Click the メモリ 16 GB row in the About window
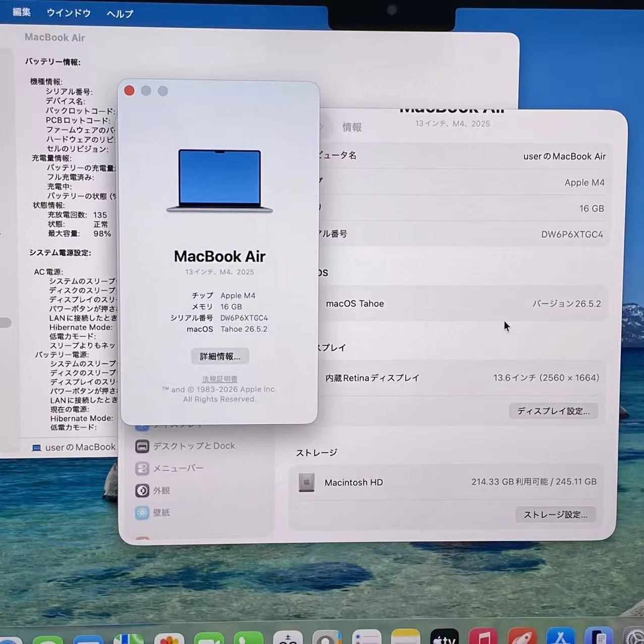The height and width of the screenshot is (644, 644). (x=217, y=307)
